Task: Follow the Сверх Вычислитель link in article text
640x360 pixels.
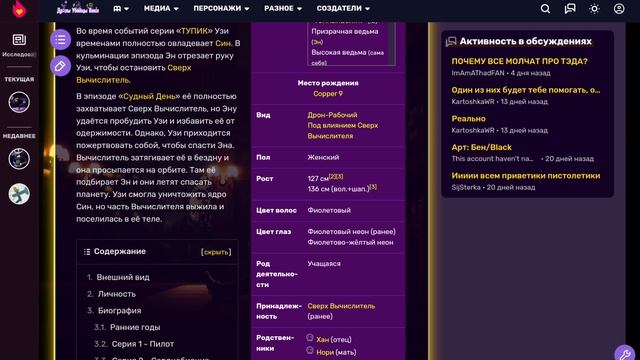Action: coord(133,74)
